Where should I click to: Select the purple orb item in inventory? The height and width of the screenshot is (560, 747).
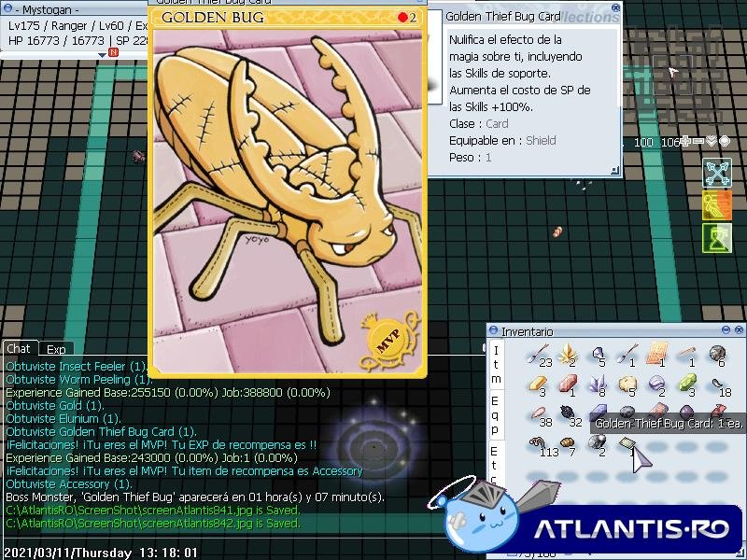pos(686,411)
